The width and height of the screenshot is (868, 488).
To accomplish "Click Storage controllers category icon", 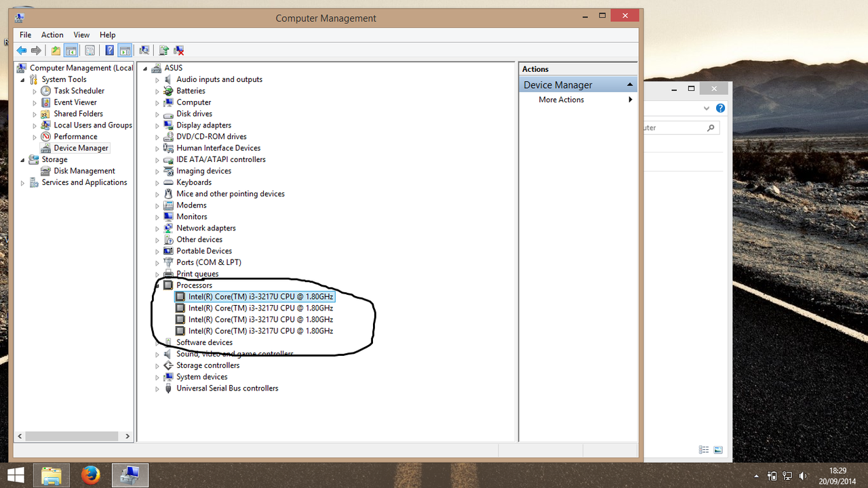I will [x=168, y=365].
